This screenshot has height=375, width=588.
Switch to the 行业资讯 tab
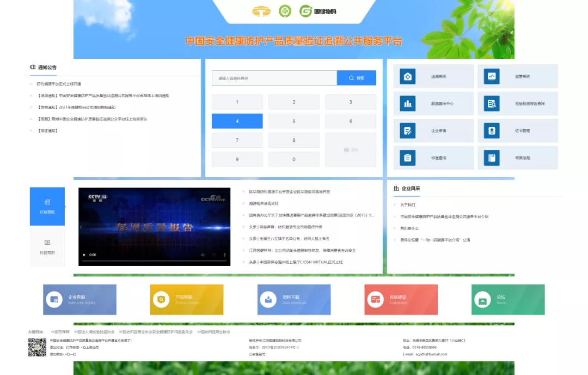[x=47, y=206]
